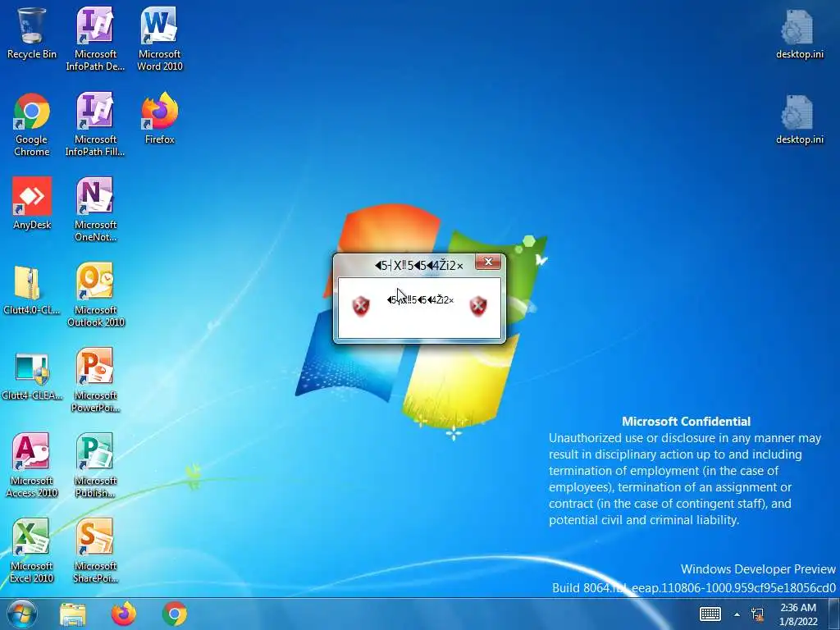The image size is (840, 630).
Task: Open the Windows Start orb
Action: [x=21, y=614]
